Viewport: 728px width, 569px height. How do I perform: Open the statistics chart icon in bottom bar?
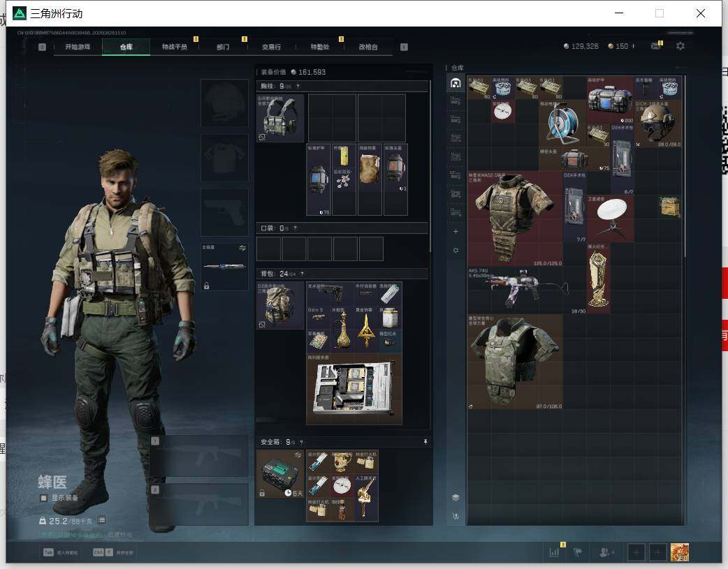(x=554, y=552)
